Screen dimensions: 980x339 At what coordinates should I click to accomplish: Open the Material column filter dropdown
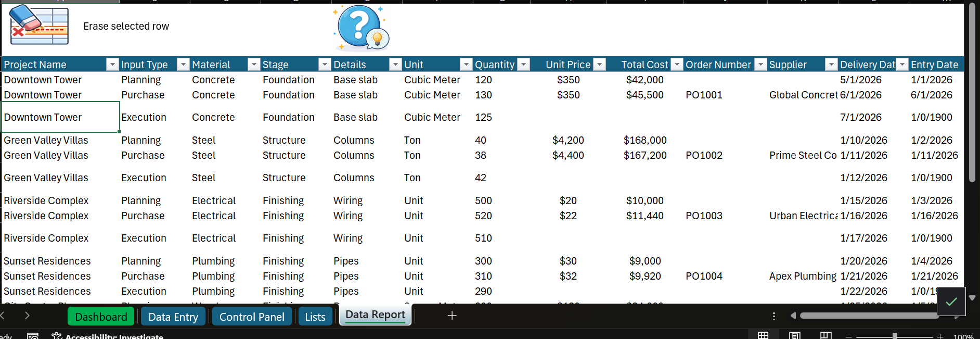(x=254, y=65)
